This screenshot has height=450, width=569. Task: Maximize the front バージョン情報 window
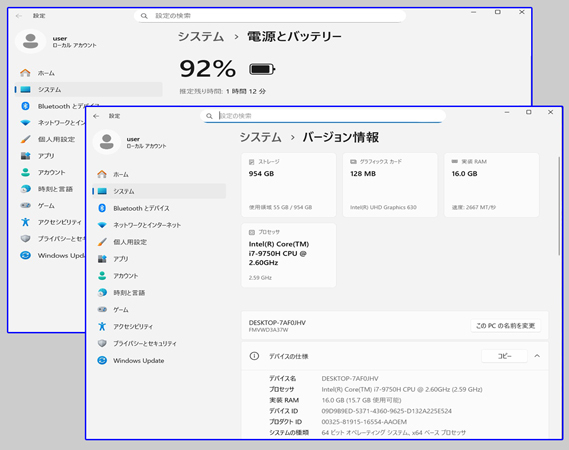529,112
